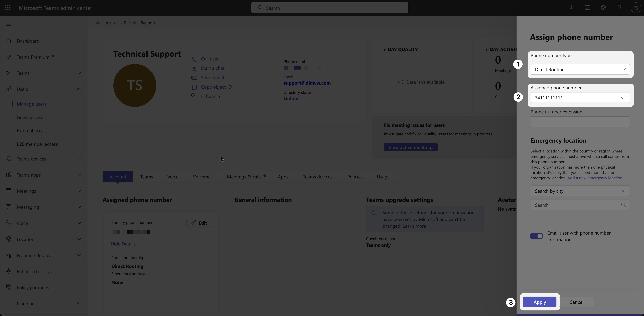Viewport: 644px width, 316px height.
Task: Switch to the Voice tab
Action: coord(173,177)
